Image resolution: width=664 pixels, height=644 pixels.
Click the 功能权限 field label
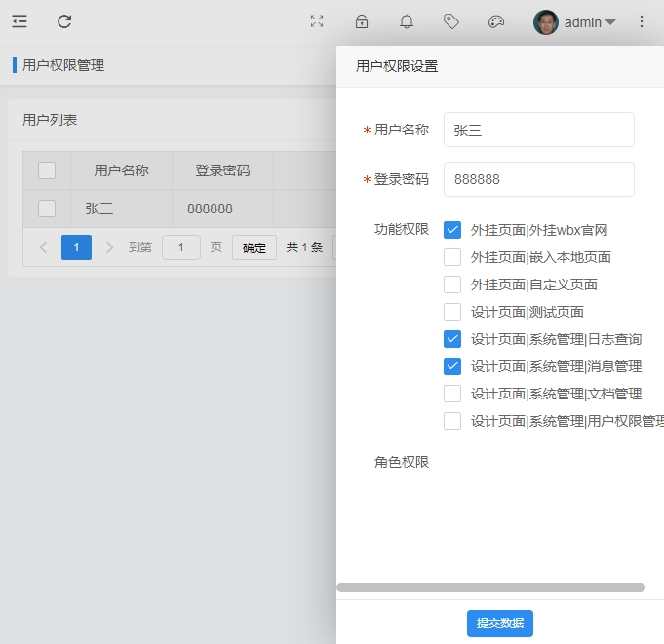402,229
